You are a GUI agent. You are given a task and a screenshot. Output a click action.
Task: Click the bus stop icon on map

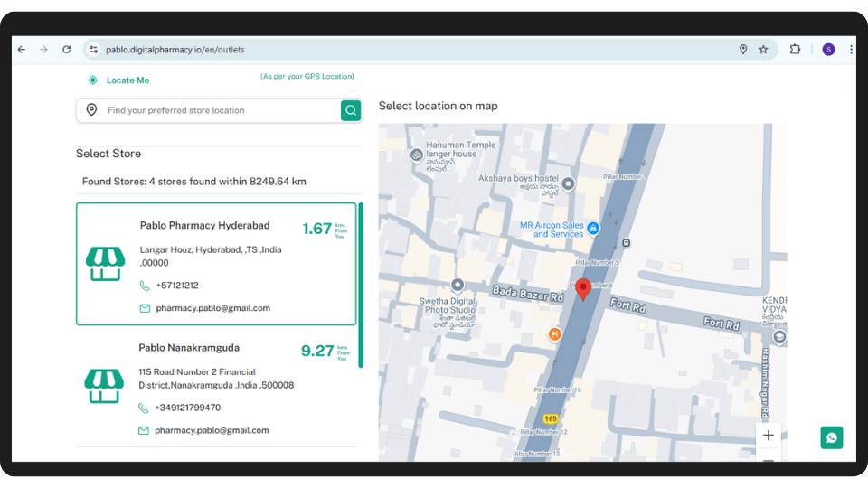626,243
